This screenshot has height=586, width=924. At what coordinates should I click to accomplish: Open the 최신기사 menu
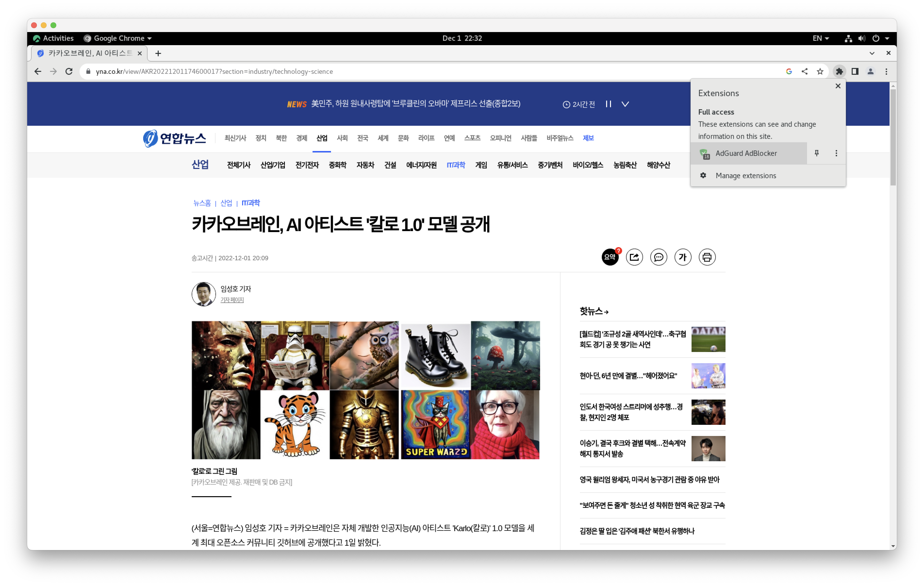tap(235, 138)
